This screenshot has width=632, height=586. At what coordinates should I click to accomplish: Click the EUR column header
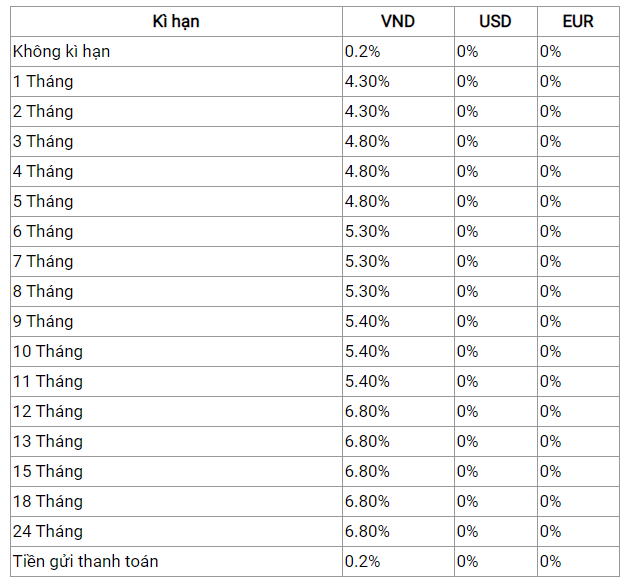coord(578,21)
